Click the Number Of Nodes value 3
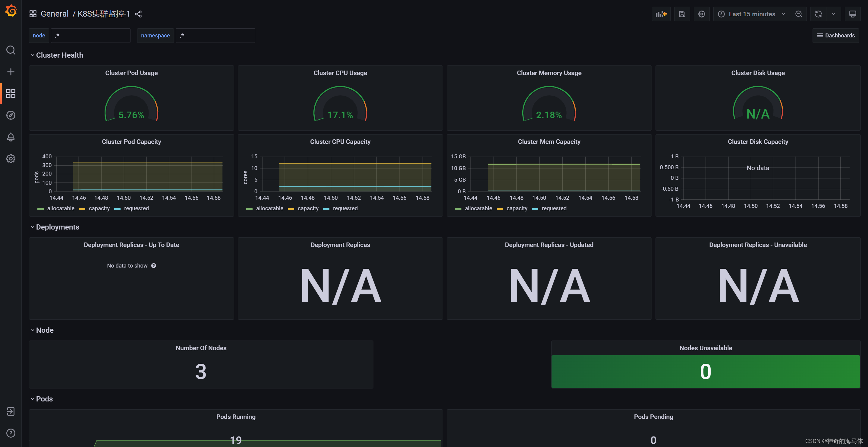The height and width of the screenshot is (447, 868). tap(201, 372)
